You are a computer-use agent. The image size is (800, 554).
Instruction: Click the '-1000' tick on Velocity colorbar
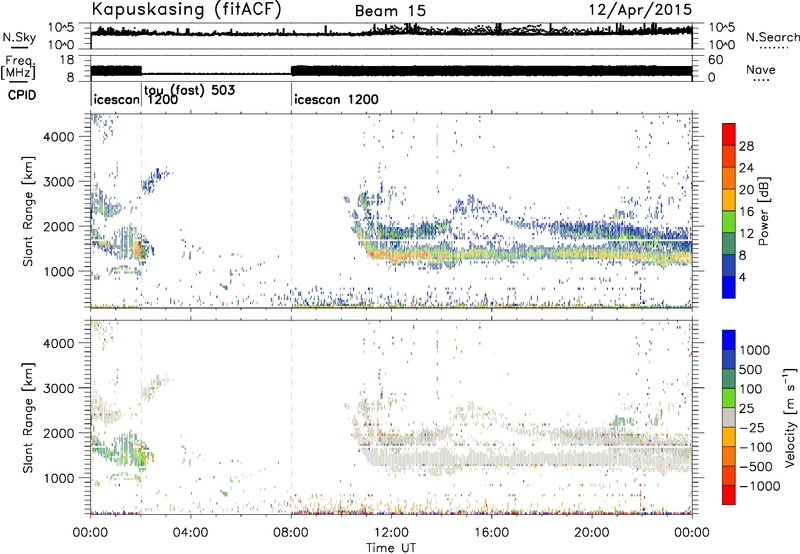pyautogui.click(x=760, y=486)
